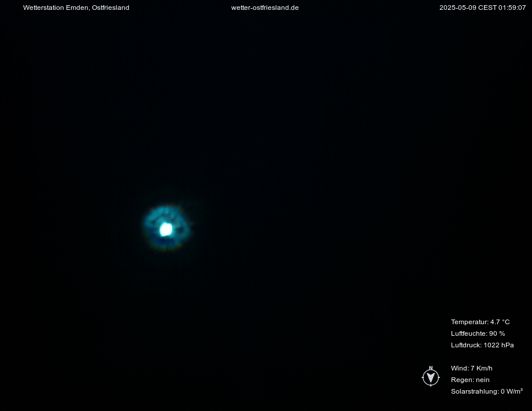This screenshot has width=532, height=411.
Task: Select the 'Temperatur: 4.7 °C' reading
Action: click(480, 322)
